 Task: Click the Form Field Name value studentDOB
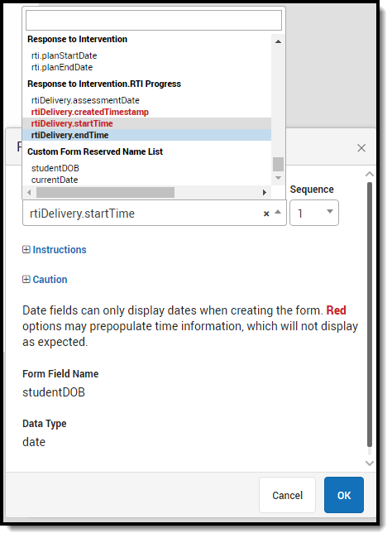[54, 392]
